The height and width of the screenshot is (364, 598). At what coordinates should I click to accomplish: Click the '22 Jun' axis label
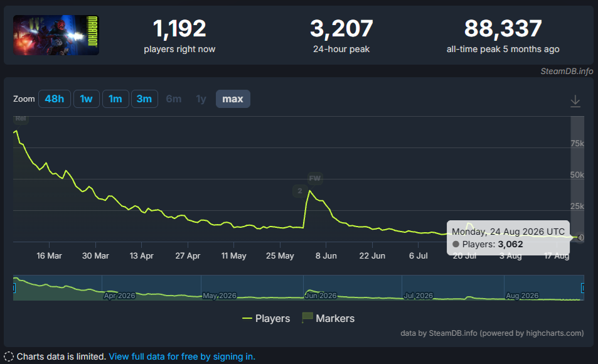pyautogui.click(x=372, y=255)
